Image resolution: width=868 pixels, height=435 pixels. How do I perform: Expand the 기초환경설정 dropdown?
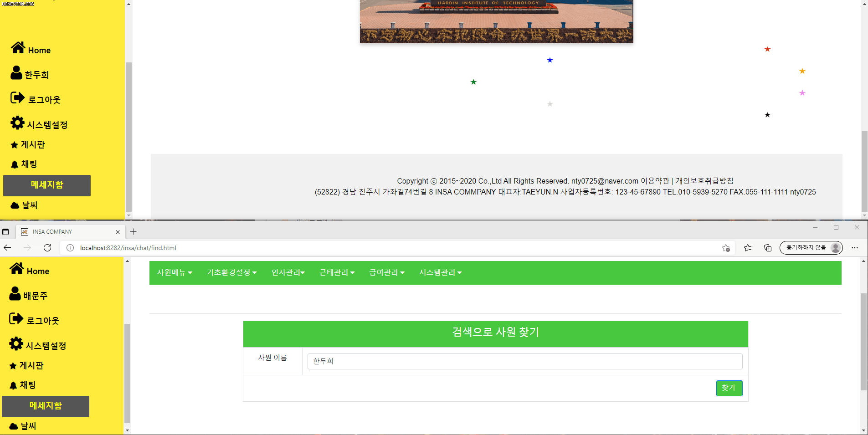[232, 272]
